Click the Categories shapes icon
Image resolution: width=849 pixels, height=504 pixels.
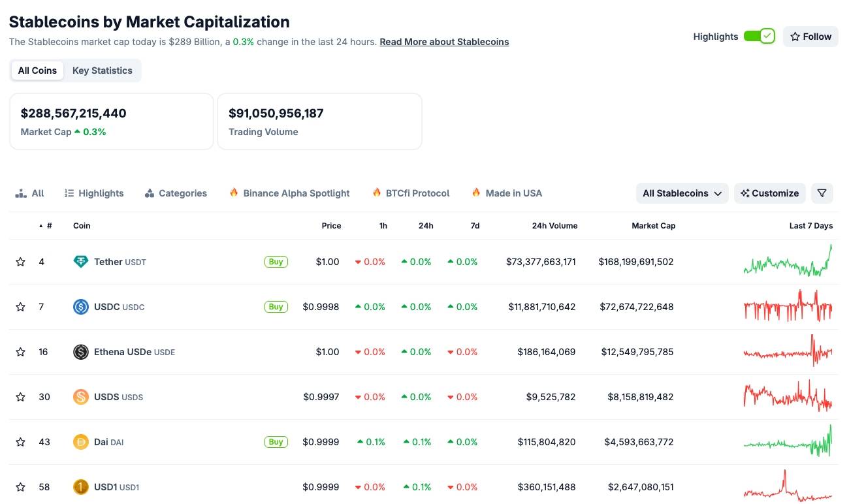click(150, 193)
